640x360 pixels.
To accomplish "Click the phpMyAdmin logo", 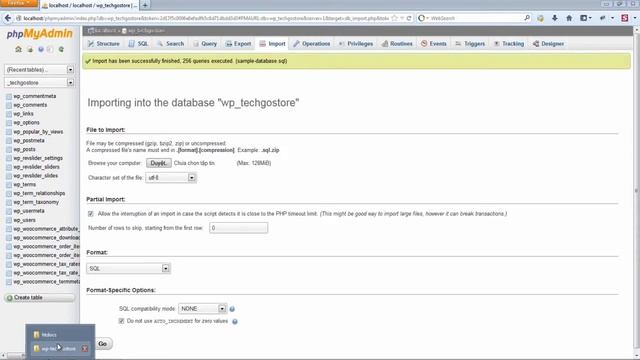I will click(x=40, y=34).
